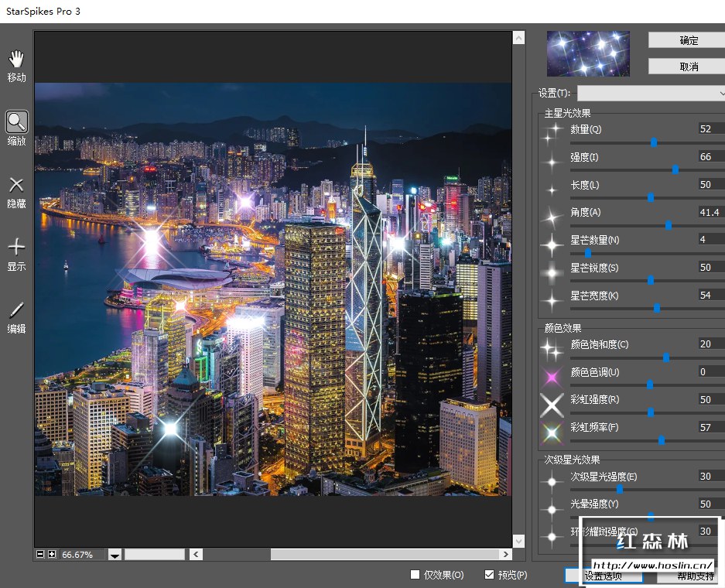Click the 长度(L) star icon
Screen dimensions: 725x588
coord(552,189)
